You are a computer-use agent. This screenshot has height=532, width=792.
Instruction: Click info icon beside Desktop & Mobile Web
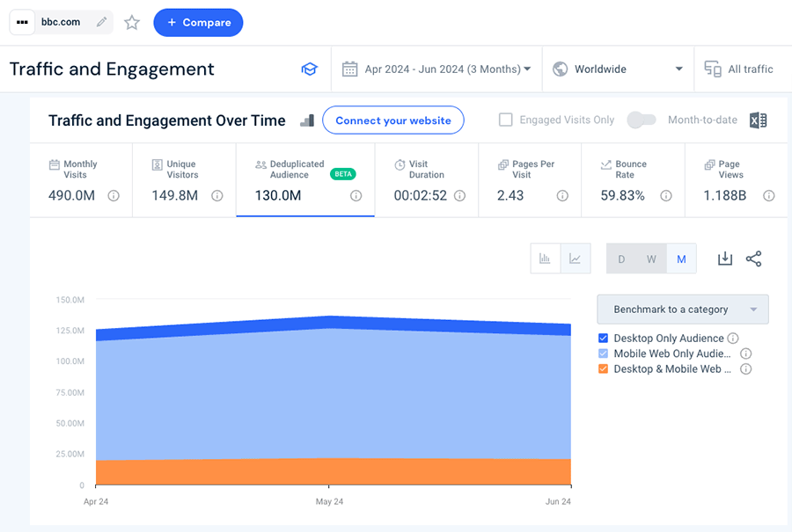coord(745,369)
